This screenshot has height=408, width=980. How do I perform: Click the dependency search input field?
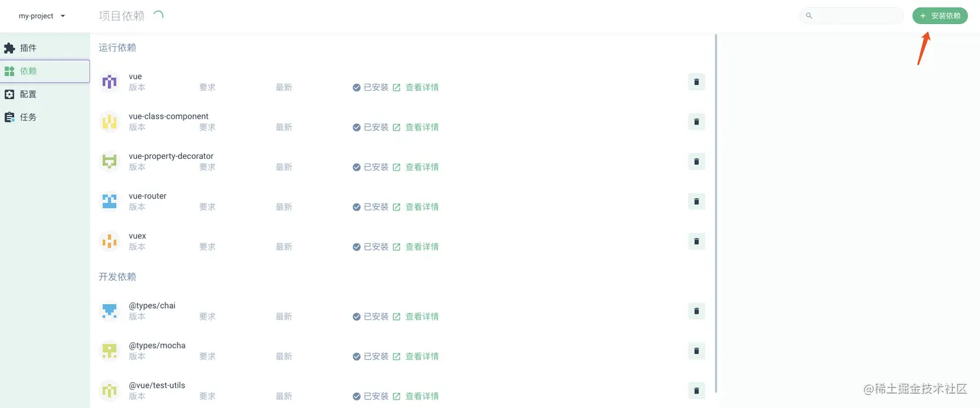[x=856, y=16]
